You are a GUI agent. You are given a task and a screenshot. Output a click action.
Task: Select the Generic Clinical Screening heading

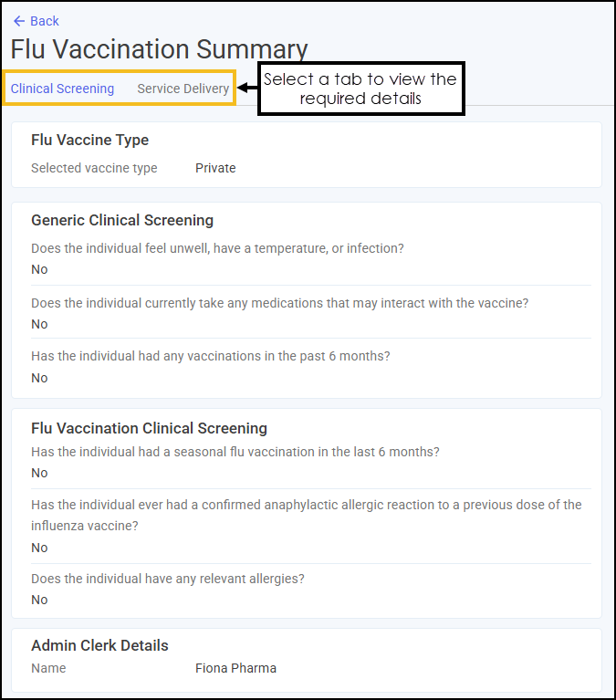[x=122, y=220]
